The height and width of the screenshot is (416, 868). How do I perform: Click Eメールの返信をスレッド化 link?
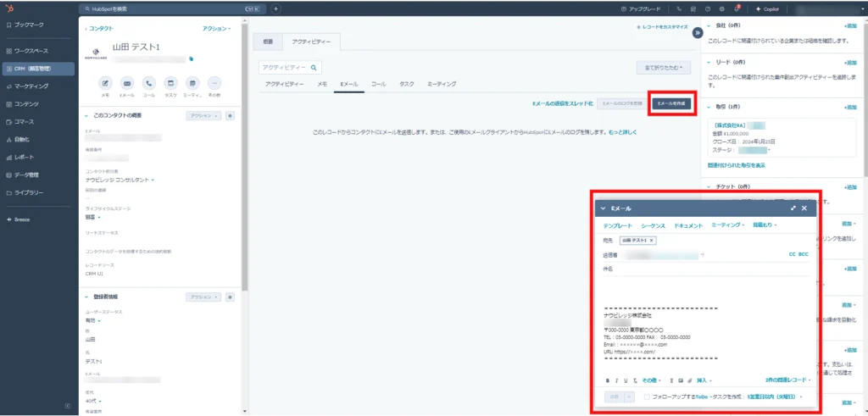point(562,103)
